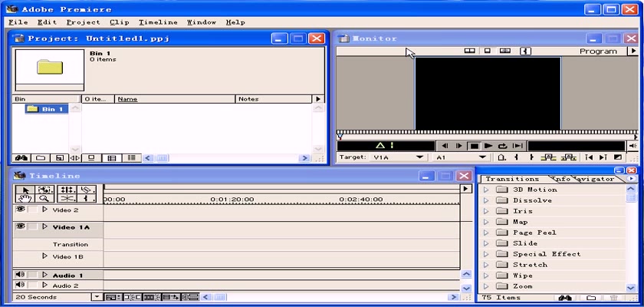Click the Stop button in Monitor
644x307 pixels.
(x=474, y=146)
